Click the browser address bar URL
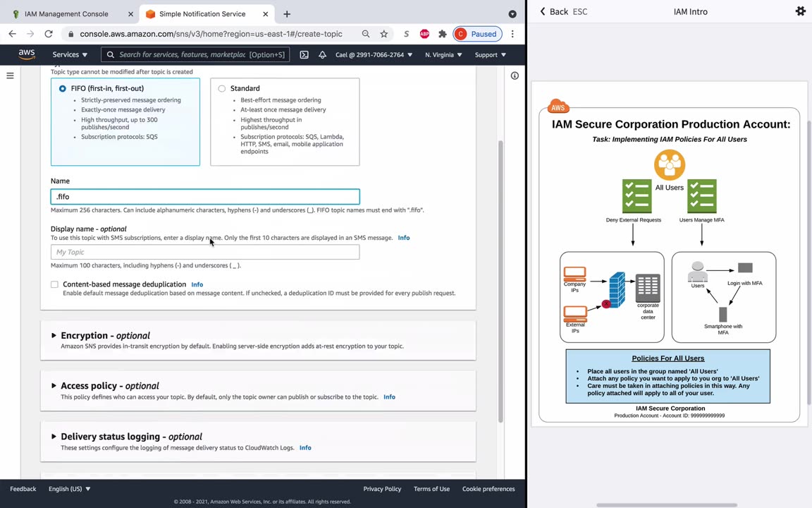The image size is (812, 508). [211, 34]
